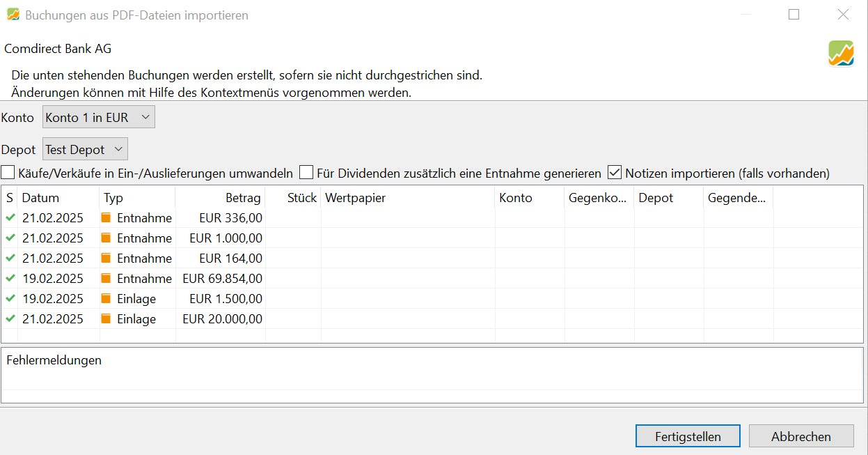
Task: Click the green checkmark on the EUR 164,00 row
Action: point(10,258)
